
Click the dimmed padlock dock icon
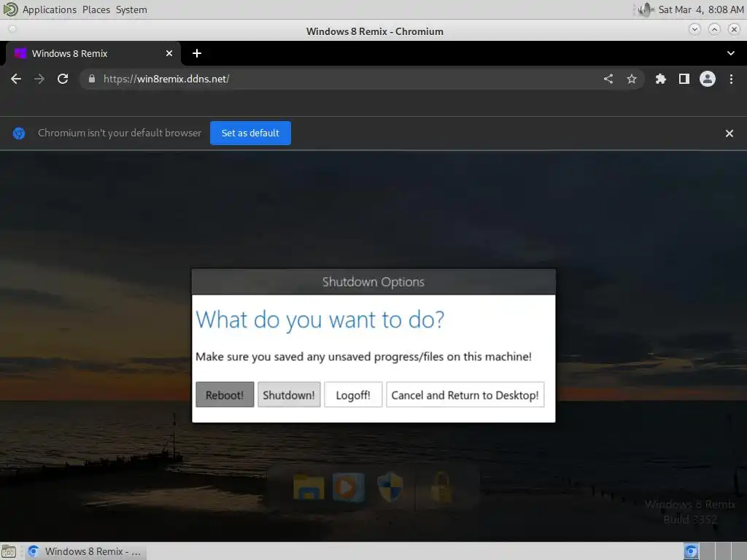[x=441, y=486]
